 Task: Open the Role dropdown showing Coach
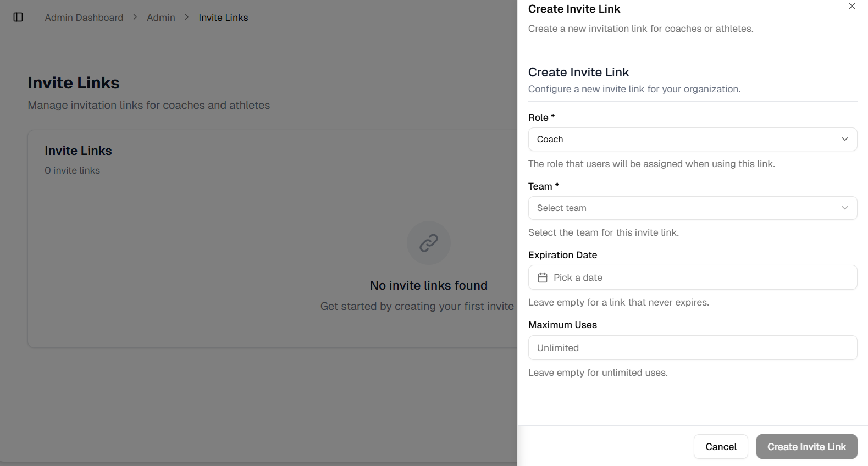click(x=692, y=139)
